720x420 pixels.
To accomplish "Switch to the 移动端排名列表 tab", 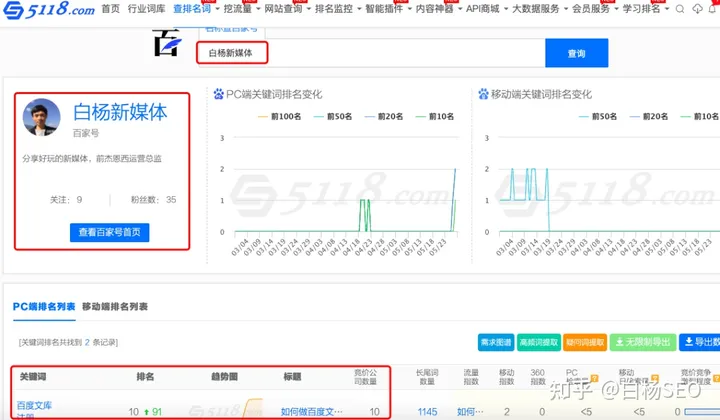I will pos(115,307).
